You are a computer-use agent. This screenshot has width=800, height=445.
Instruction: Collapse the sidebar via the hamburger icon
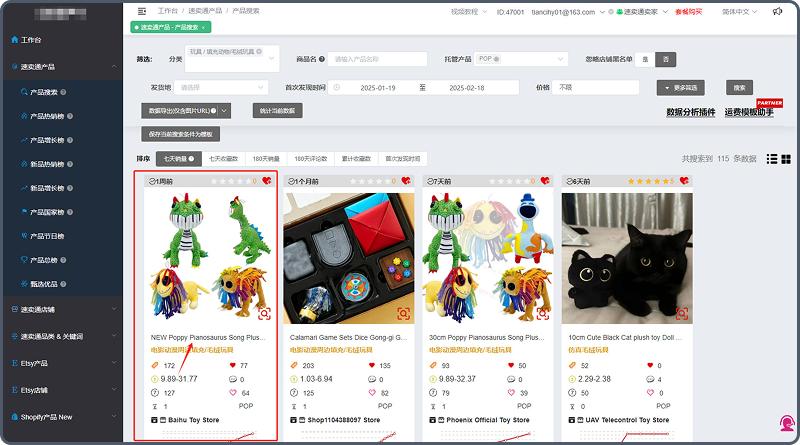click(142, 11)
